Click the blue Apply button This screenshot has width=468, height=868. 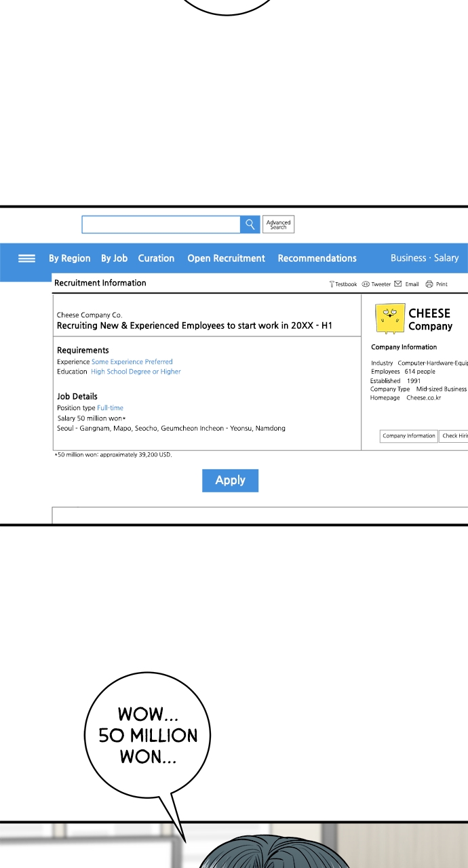pyautogui.click(x=230, y=480)
